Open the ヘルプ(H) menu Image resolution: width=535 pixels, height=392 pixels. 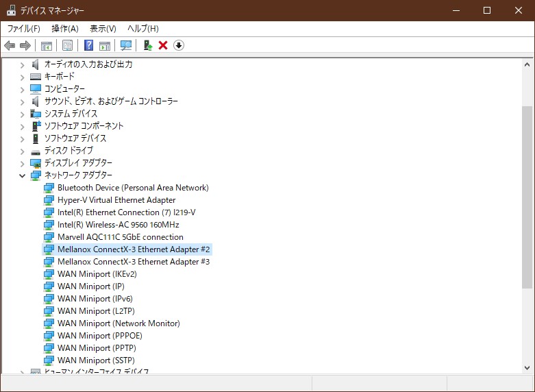[143, 29]
